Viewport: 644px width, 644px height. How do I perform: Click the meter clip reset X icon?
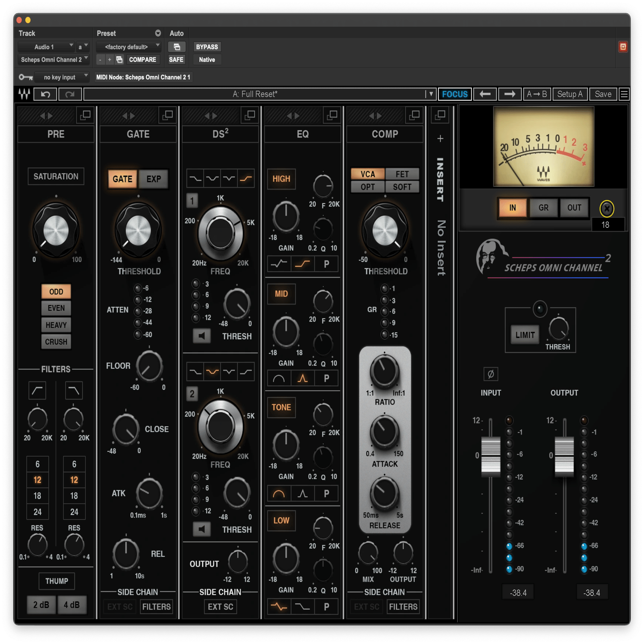tap(606, 208)
